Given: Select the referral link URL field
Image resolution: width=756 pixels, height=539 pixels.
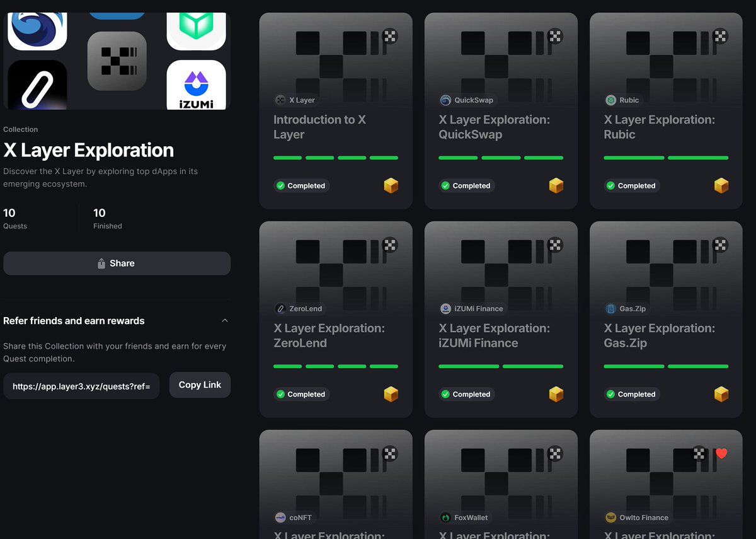Looking at the screenshot, I should click(81, 386).
